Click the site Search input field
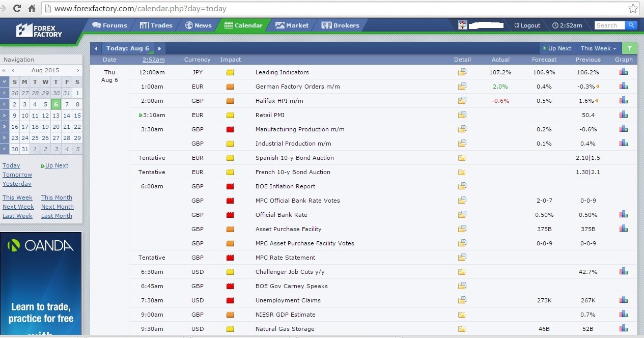The width and height of the screenshot is (644, 338). [609, 25]
